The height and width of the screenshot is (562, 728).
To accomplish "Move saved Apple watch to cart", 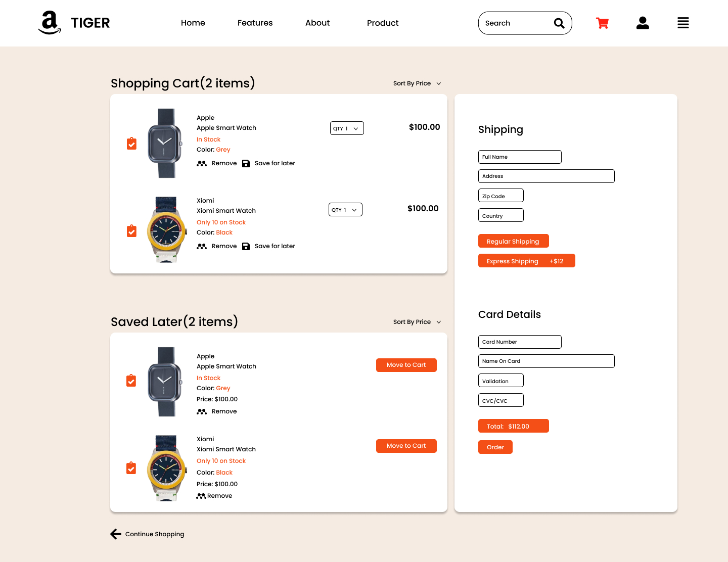I will (406, 365).
